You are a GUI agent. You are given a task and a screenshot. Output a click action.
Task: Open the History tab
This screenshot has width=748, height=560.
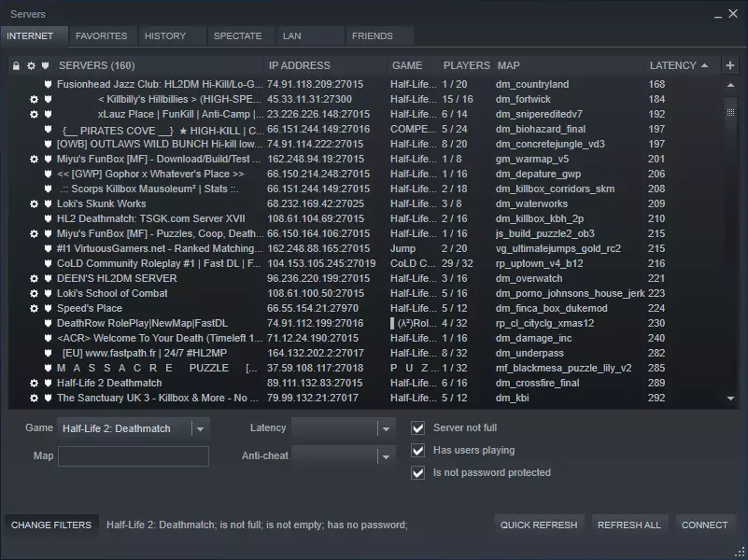(x=165, y=36)
